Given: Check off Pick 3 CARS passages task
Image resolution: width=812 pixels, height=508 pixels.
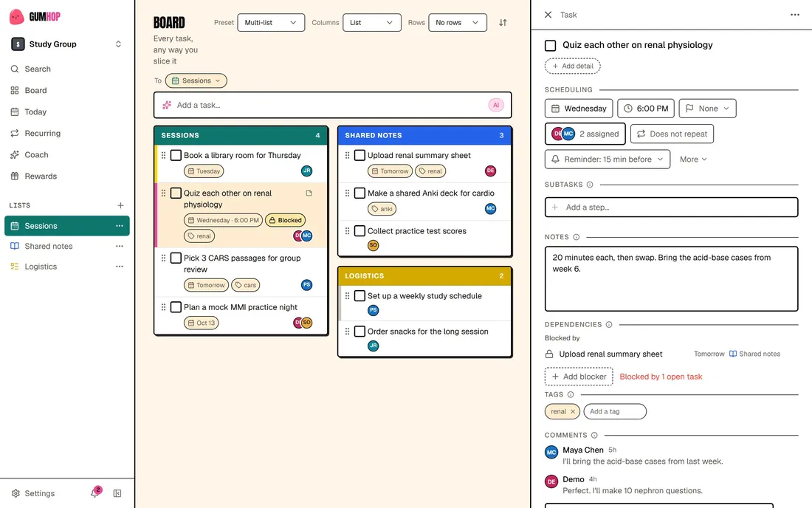Looking at the screenshot, I should [x=176, y=258].
